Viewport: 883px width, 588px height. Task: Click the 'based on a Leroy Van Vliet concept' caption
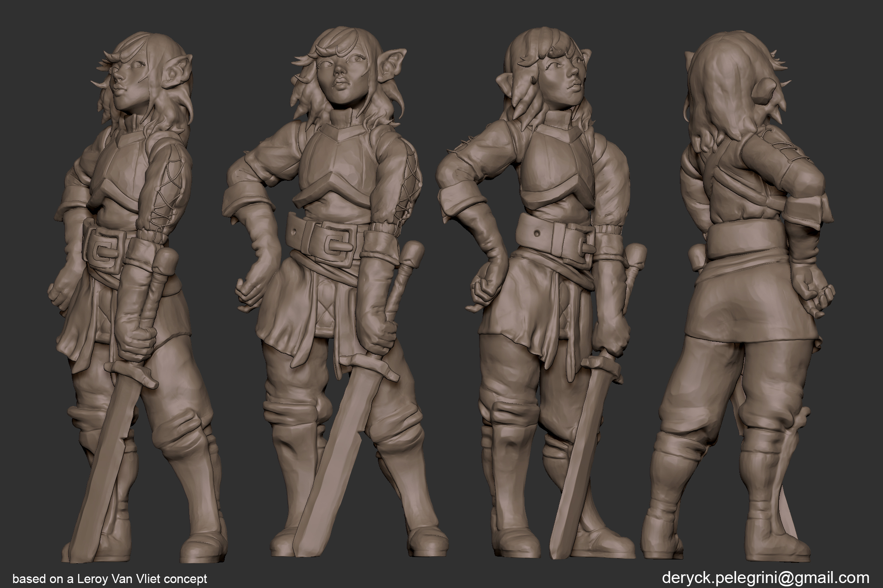[109, 579]
